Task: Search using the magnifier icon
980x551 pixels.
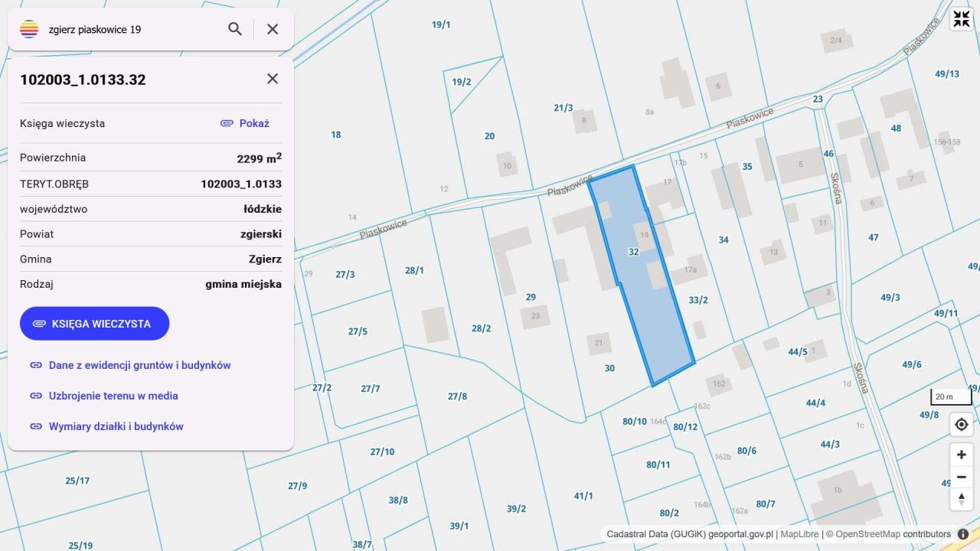Action: [x=235, y=29]
